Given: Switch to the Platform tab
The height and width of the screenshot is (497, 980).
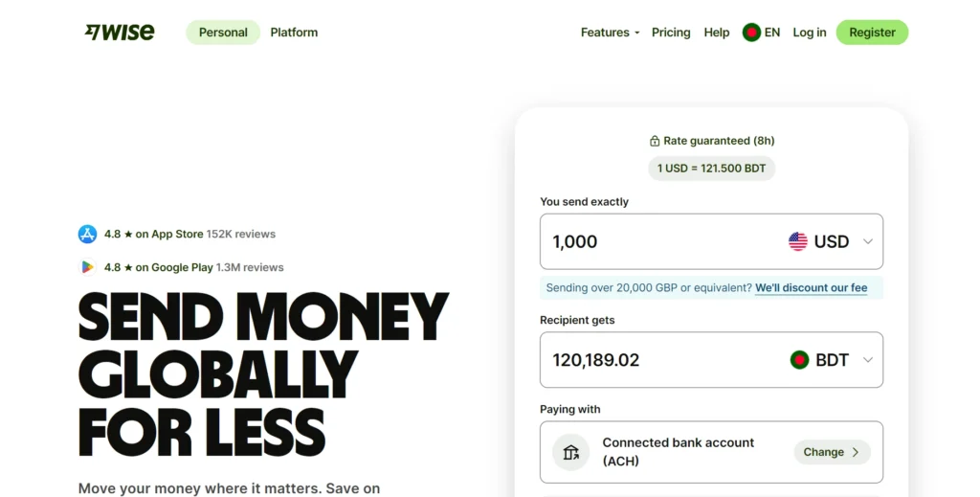Looking at the screenshot, I should 294,33.
